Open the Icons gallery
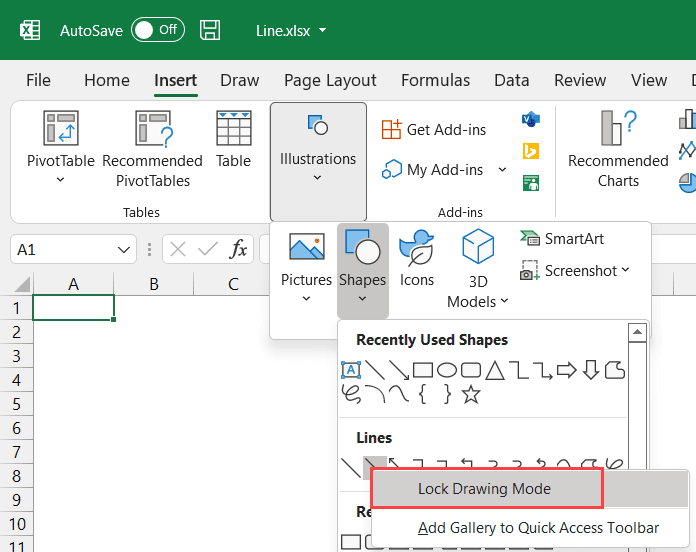 [416, 258]
